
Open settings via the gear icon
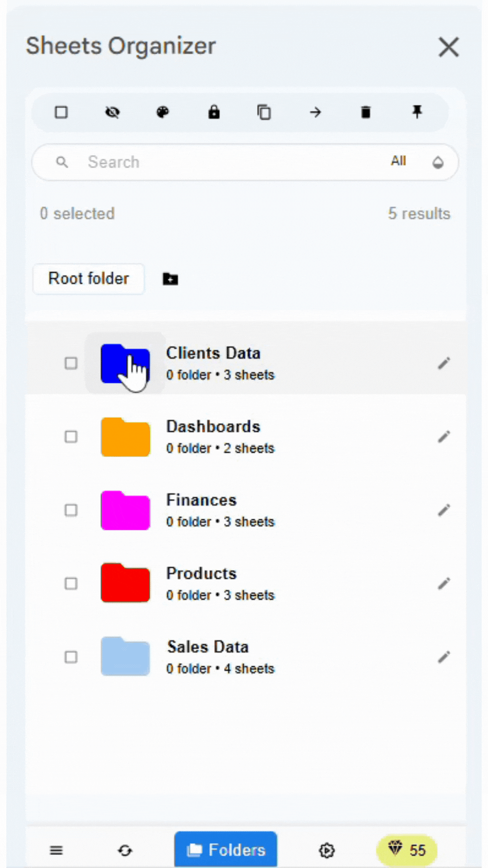[327, 850]
